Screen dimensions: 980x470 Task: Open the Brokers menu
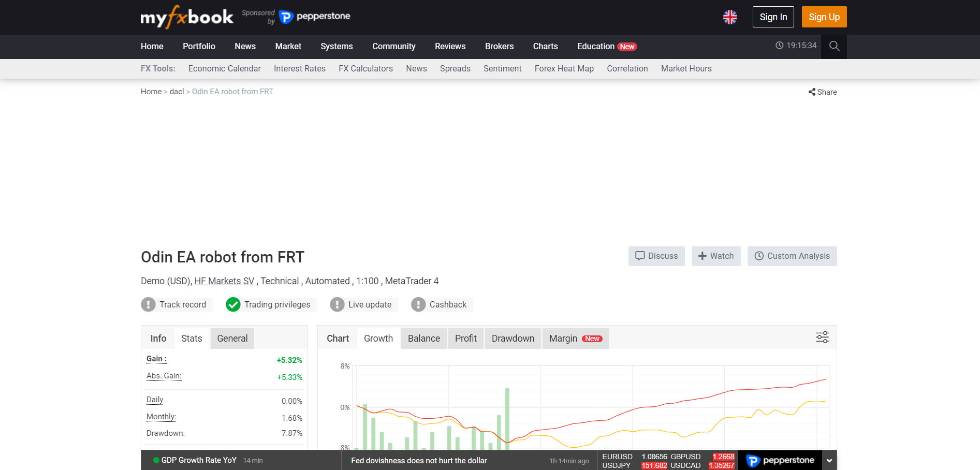[x=499, y=47]
